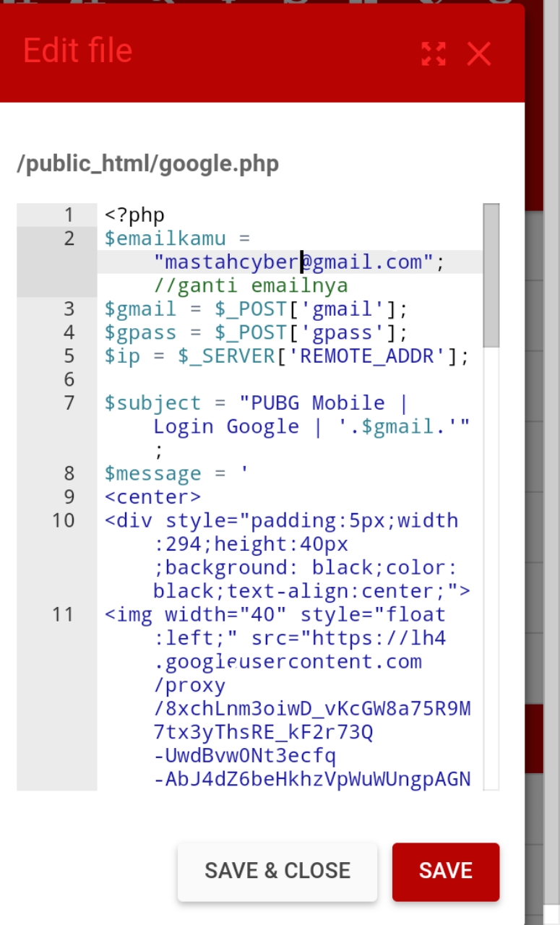Image resolution: width=560 pixels, height=925 pixels.
Task: Close the Edit file dialog
Action: (479, 53)
